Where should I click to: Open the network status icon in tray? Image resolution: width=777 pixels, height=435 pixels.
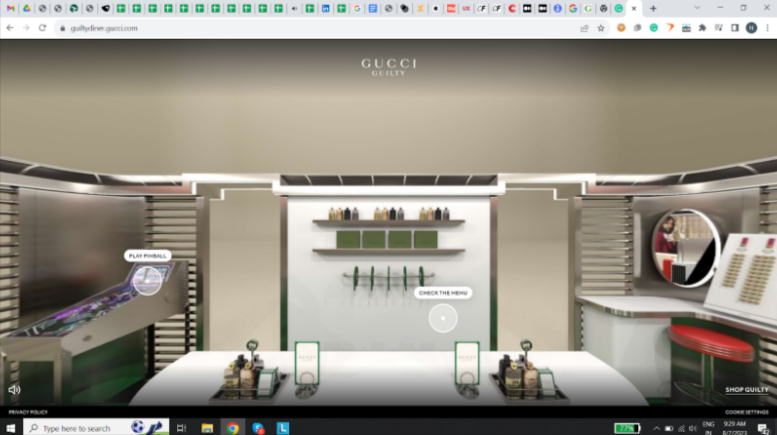(x=681, y=428)
